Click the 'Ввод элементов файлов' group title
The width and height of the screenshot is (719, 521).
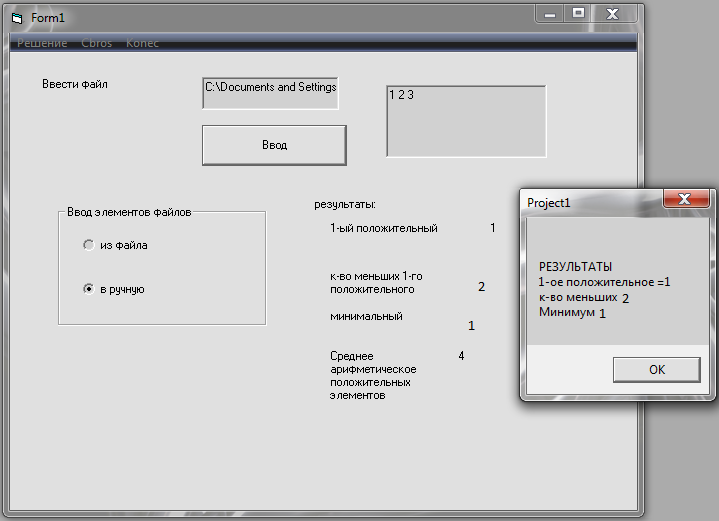pos(129,212)
